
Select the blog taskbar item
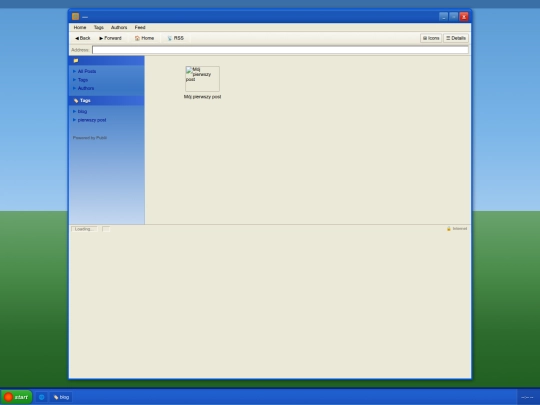tap(61, 397)
